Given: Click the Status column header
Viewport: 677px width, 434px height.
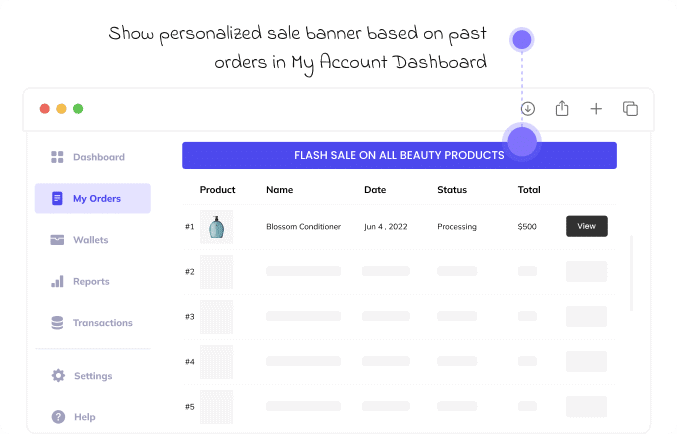Looking at the screenshot, I should point(452,190).
